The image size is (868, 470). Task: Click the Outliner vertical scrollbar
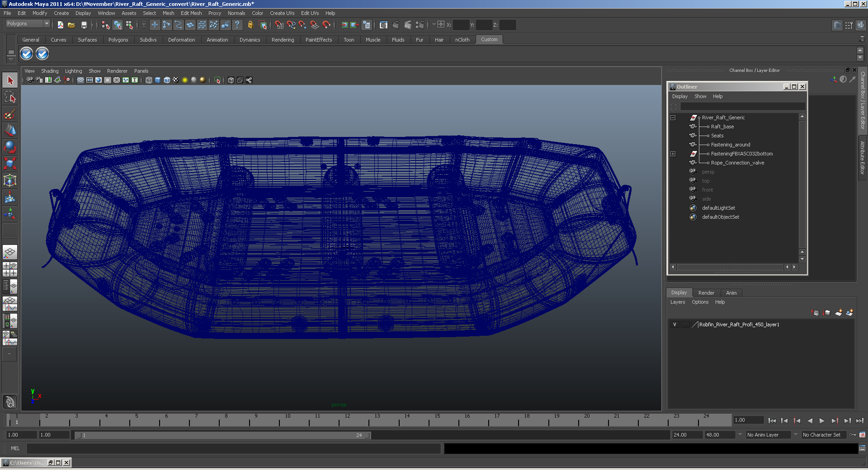click(x=802, y=184)
